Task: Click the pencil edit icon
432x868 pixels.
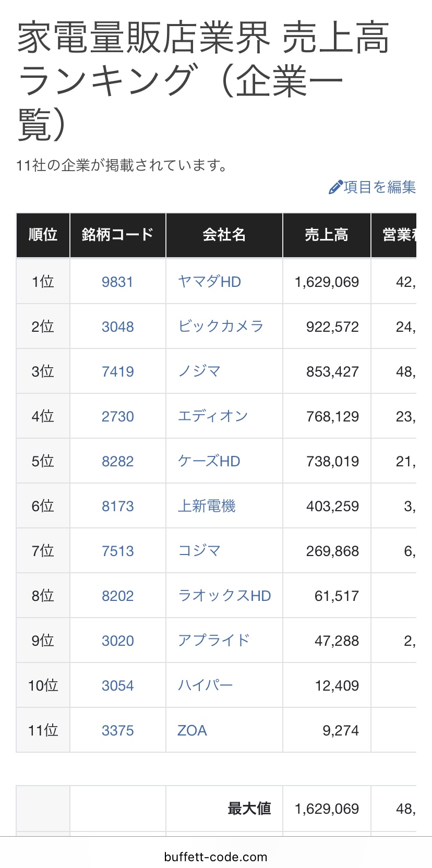Action: (335, 187)
